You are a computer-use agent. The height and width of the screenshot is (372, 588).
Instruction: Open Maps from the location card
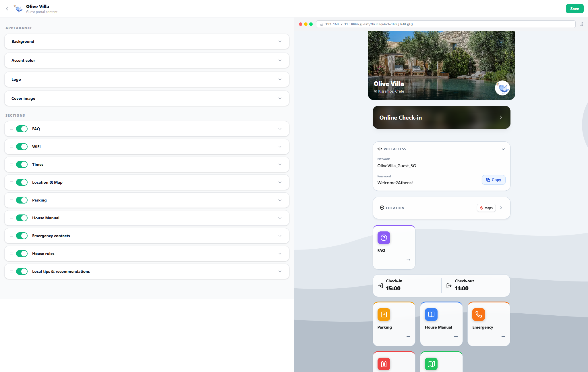coord(486,208)
